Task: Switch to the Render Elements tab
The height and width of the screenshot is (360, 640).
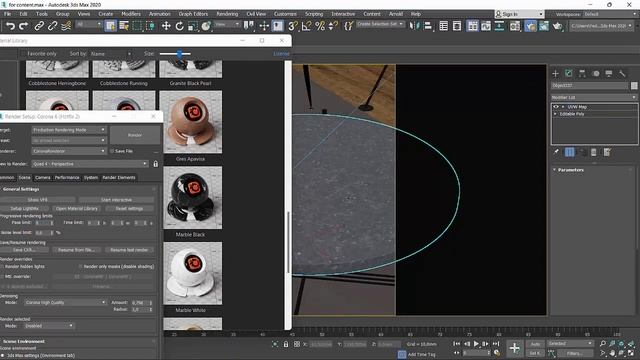Action: click(x=119, y=178)
